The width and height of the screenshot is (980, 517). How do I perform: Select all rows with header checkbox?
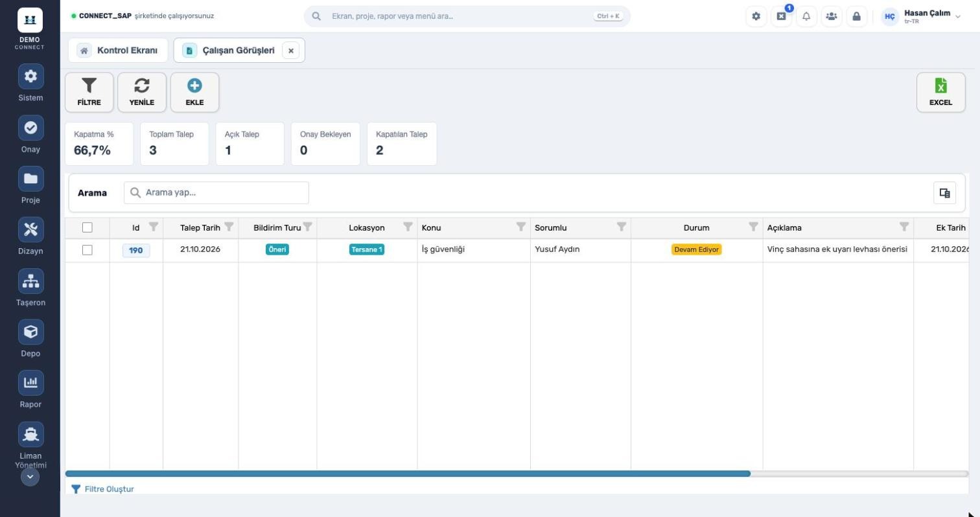[x=87, y=227]
